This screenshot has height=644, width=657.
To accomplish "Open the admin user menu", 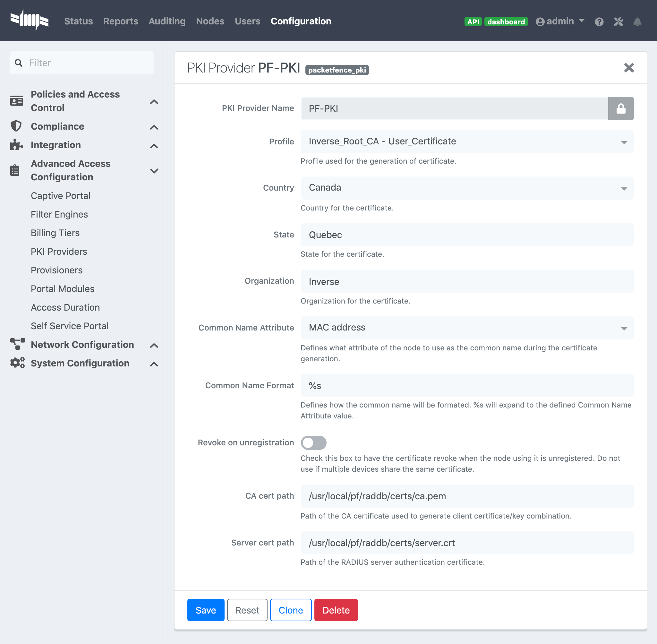I will (x=560, y=21).
